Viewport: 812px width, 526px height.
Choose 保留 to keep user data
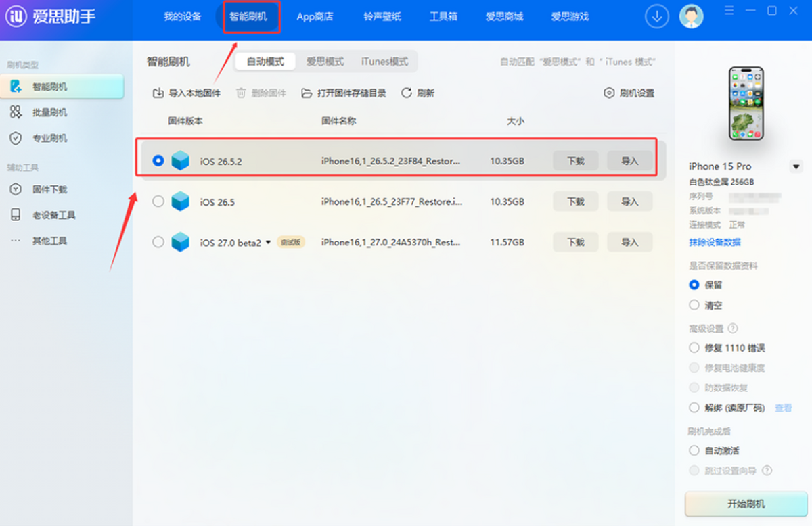pyautogui.click(x=694, y=285)
